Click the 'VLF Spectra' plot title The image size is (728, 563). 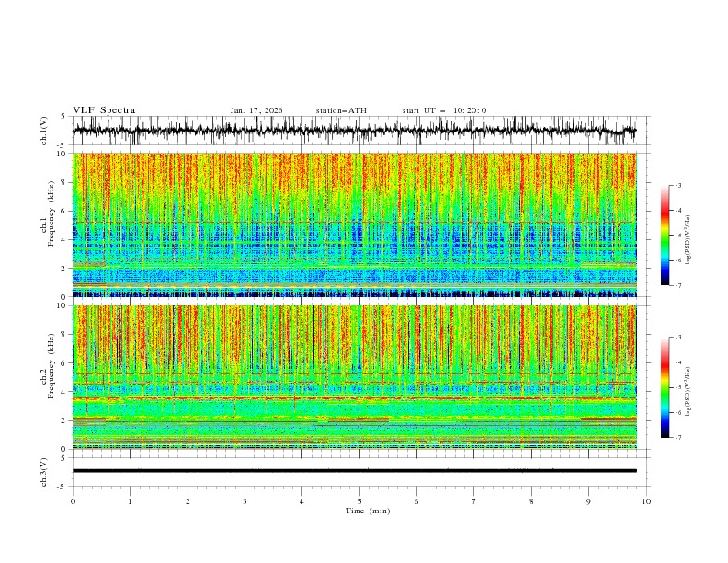(104, 110)
